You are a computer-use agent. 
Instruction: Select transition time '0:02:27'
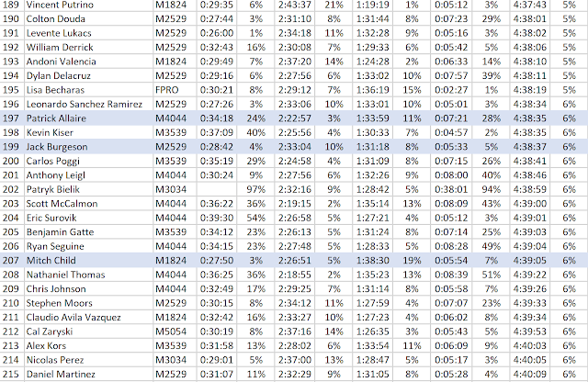point(451,90)
